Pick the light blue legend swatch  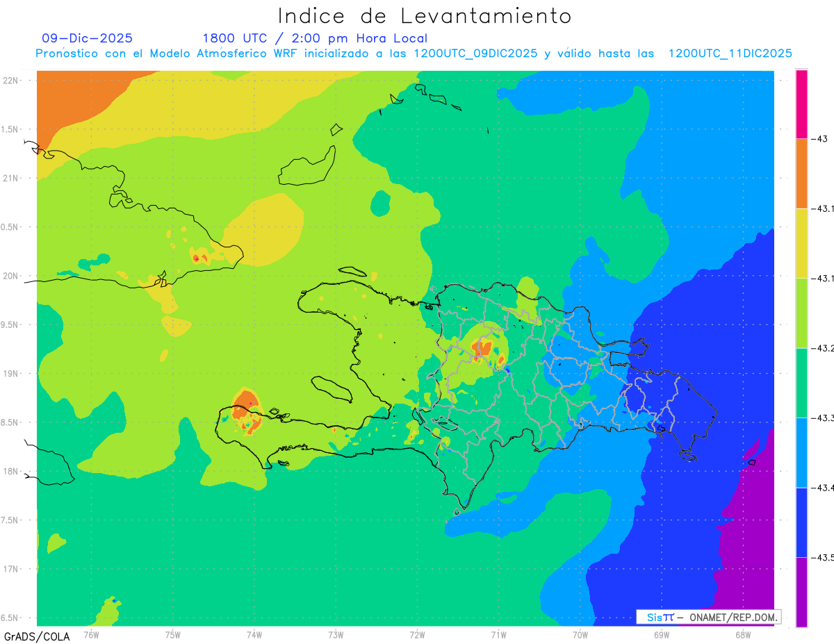801,453
